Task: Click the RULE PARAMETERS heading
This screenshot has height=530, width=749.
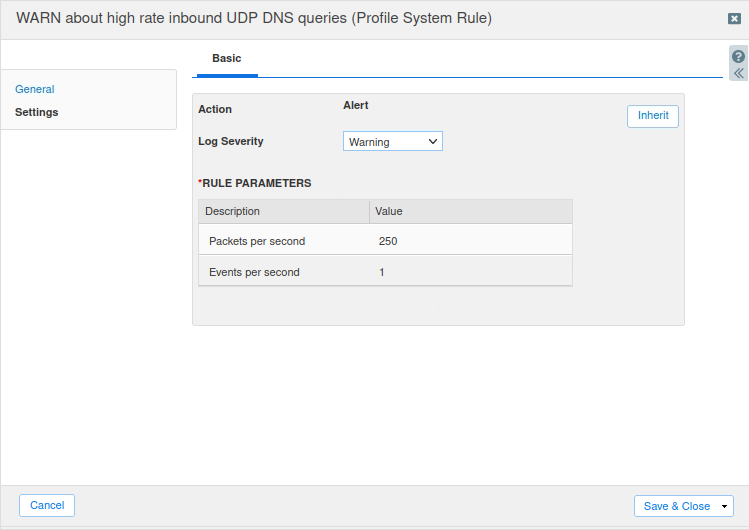Action: click(x=256, y=183)
